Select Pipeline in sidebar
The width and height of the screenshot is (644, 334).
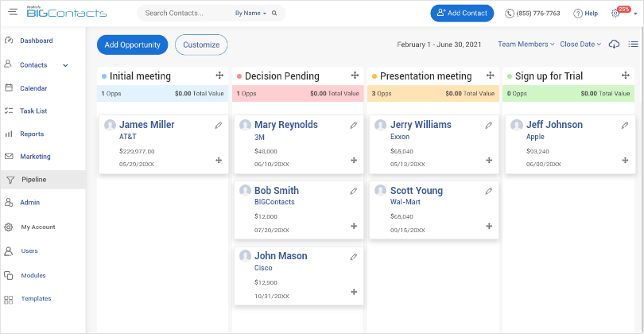pyautogui.click(x=43, y=180)
